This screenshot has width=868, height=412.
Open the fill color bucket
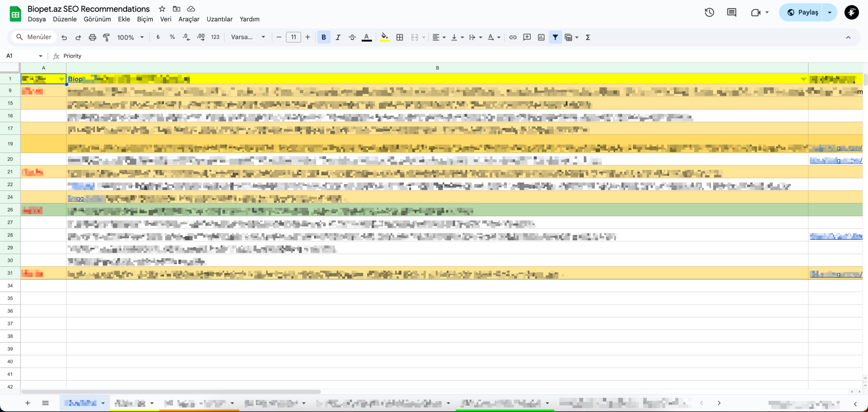coord(385,37)
